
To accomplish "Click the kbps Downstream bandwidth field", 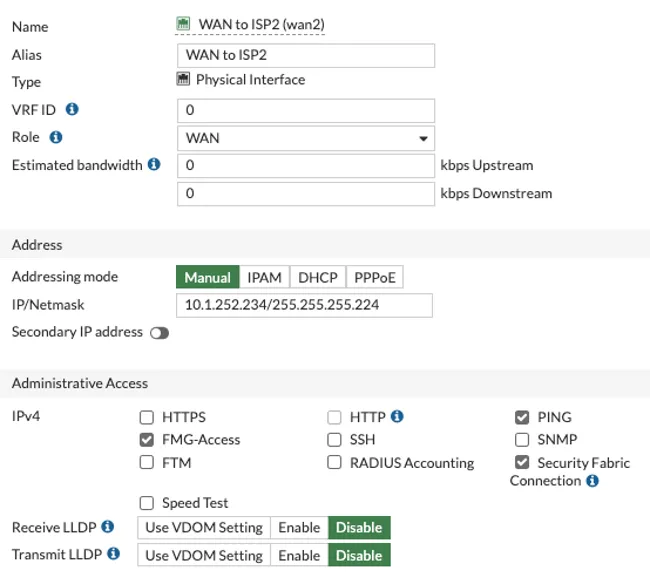I will click(x=306, y=194).
